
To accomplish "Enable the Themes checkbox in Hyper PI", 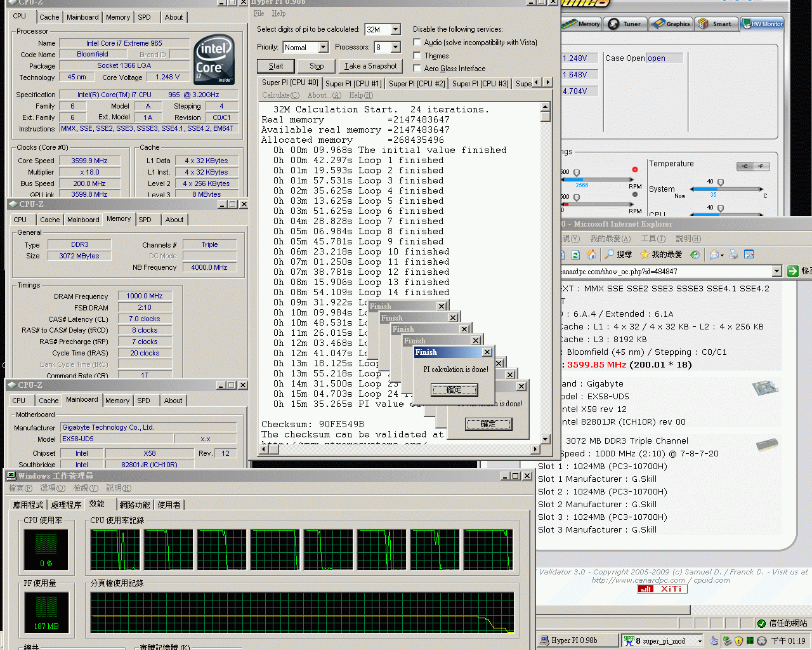I will pyautogui.click(x=417, y=55).
